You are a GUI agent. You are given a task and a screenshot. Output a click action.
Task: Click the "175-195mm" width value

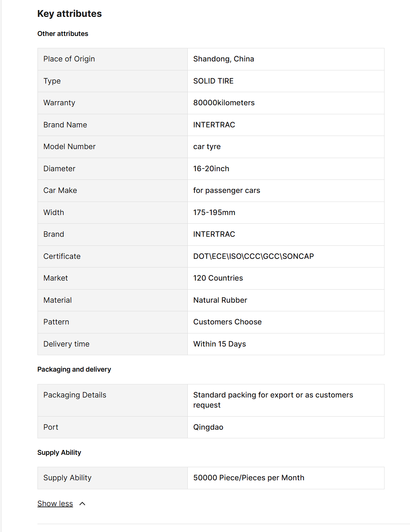click(x=214, y=212)
